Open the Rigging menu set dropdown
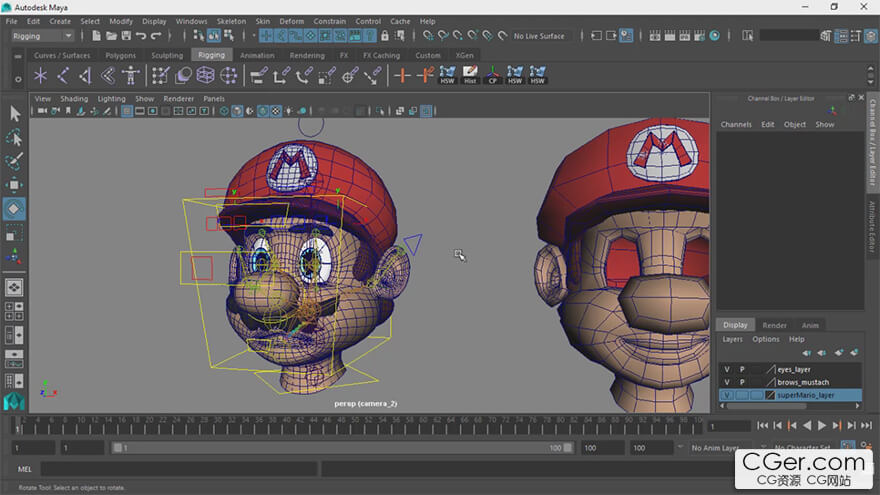Viewport: 880px width, 495px height. click(42, 36)
